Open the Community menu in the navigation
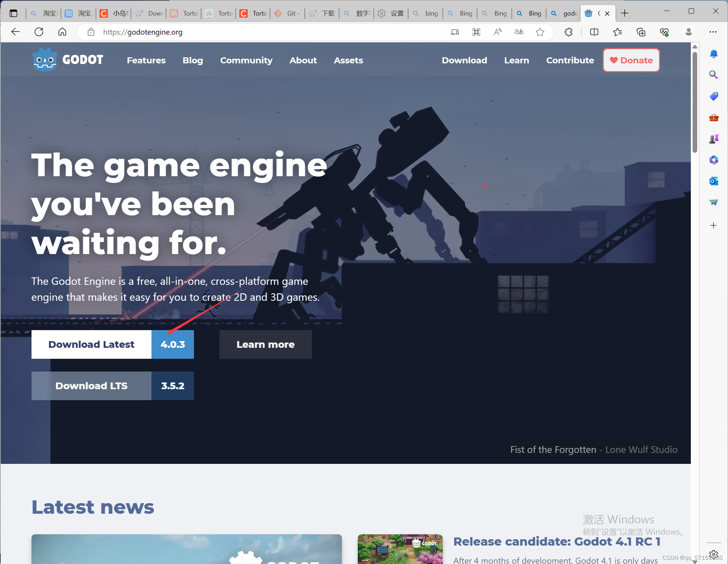 [x=246, y=60]
